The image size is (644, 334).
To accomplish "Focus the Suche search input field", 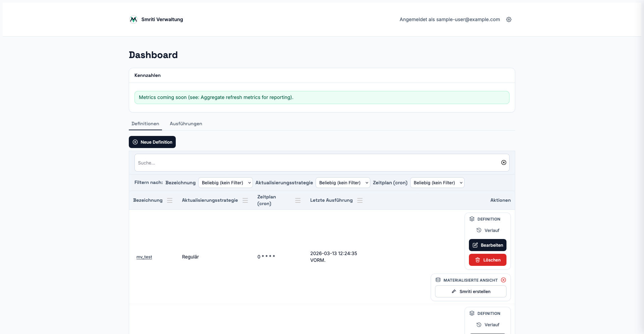I will click(315, 163).
